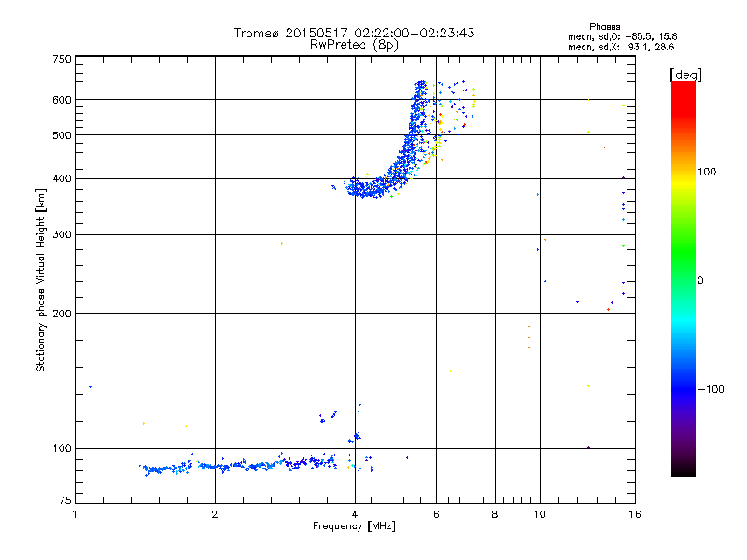
Task: Select the '500' height tick label
Action: click(62, 135)
